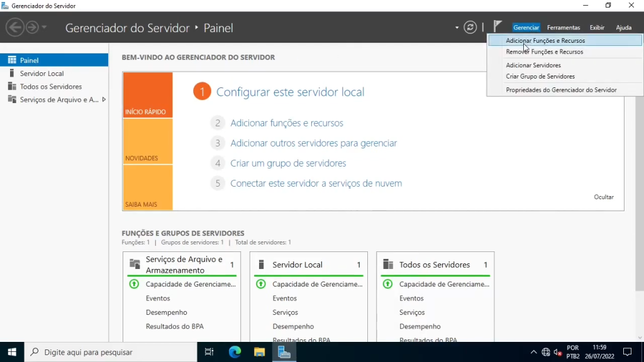Screen dimensions: 644x362
Task: Click the Painel sidebar icon
Action: pos(12,60)
